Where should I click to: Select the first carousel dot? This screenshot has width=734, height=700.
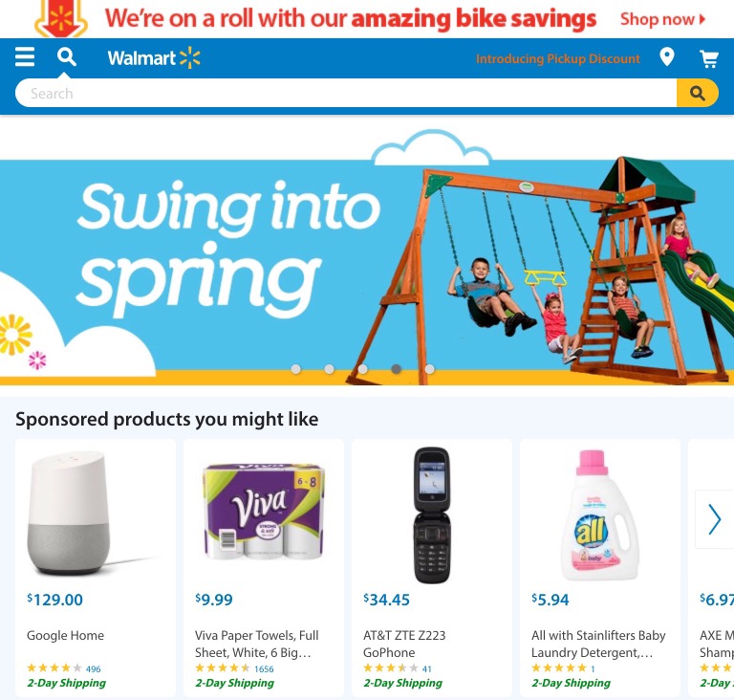tap(296, 369)
